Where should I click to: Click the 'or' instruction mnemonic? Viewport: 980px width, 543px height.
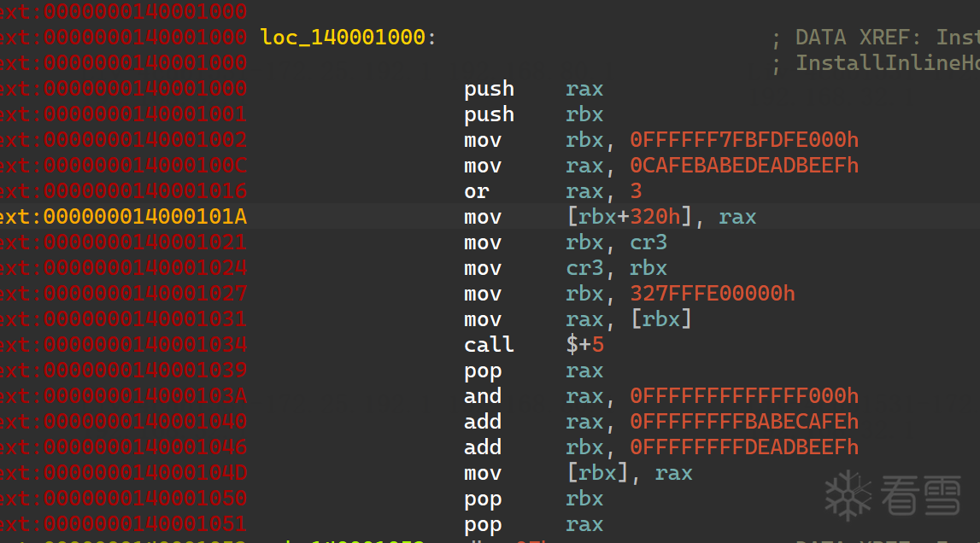click(x=476, y=191)
